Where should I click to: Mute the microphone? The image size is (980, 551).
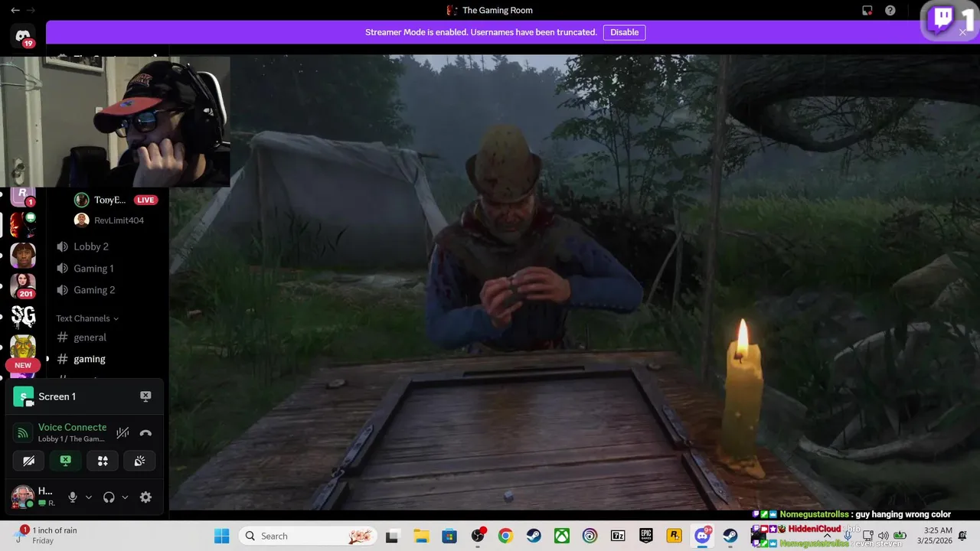(x=73, y=497)
